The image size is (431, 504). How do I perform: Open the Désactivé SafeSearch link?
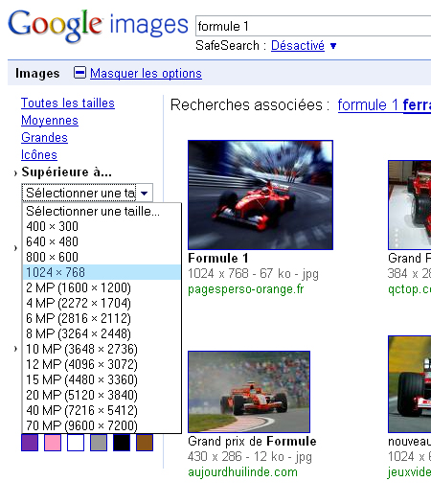(x=298, y=46)
